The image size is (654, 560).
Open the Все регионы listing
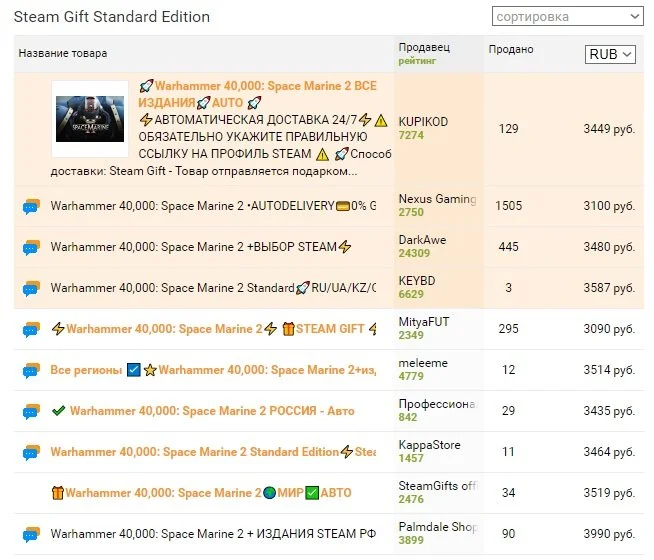coord(213,370)
